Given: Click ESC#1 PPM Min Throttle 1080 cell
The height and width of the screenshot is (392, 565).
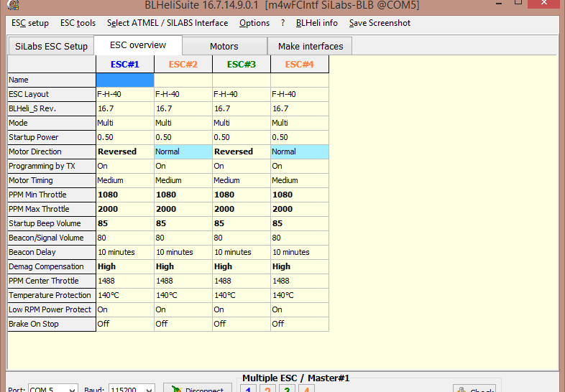Looking at the screenshot, I should click(x=125, y=195).
